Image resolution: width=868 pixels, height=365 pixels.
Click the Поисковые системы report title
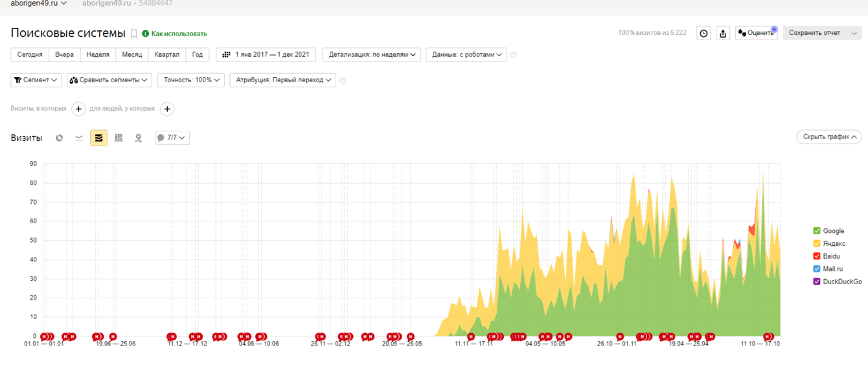coord(68,33)
